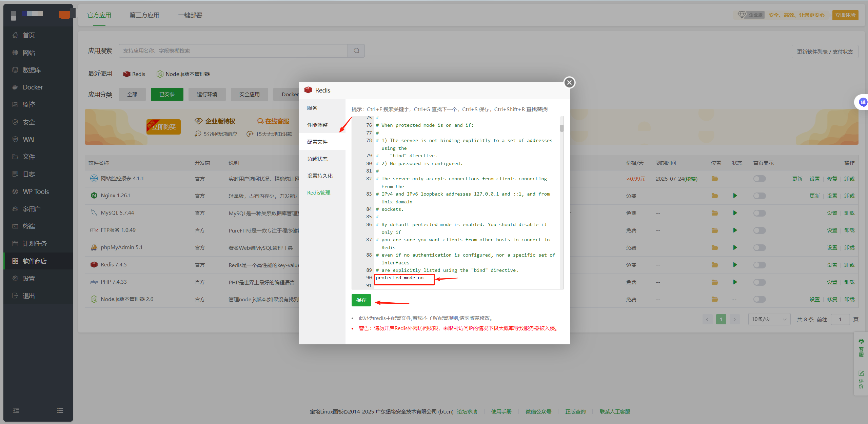Toggle homepage display for 网站监控报表
This screenshot has width=868, height=424.
(x=759, y=179)
